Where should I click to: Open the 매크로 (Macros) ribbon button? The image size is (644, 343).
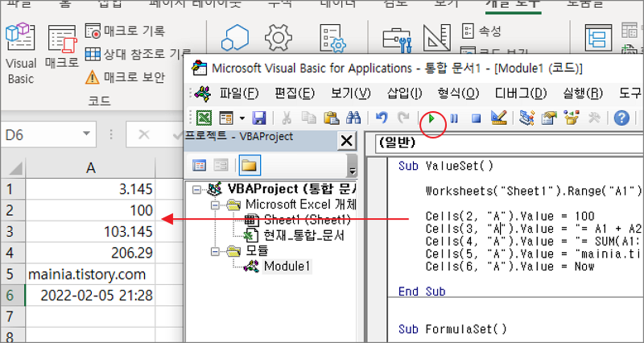point(62,47)
